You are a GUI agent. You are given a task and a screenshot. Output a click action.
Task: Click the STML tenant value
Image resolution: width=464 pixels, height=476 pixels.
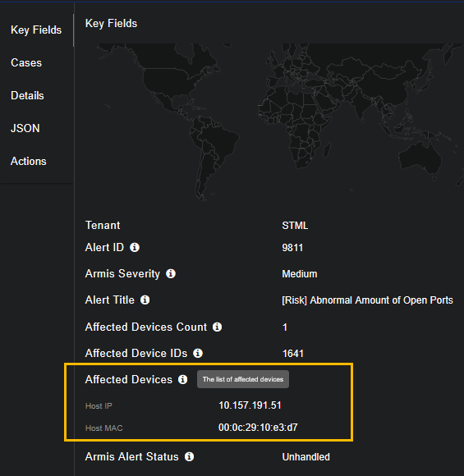(295, 226)
